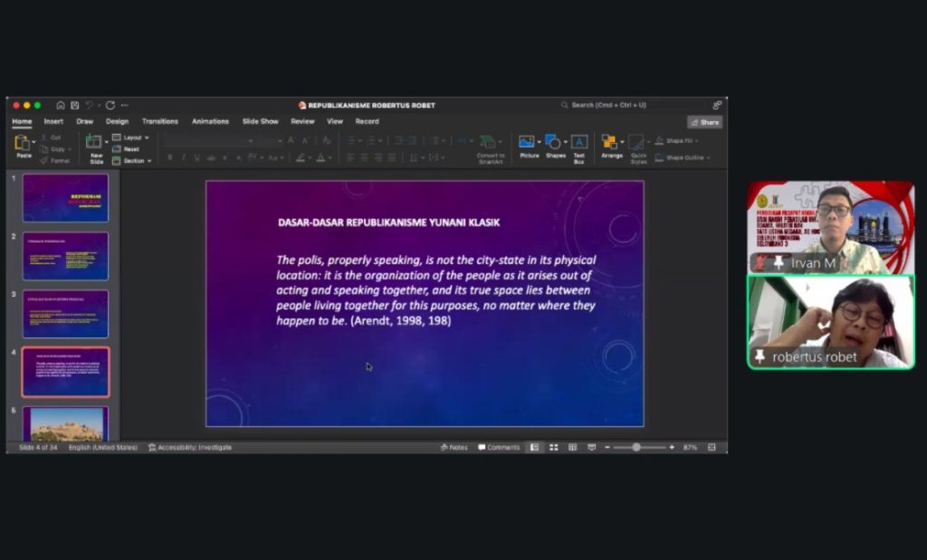Select slide 1 thumbnail
The height and width of the screenshot is (560, 927).
tap(65, 197)
